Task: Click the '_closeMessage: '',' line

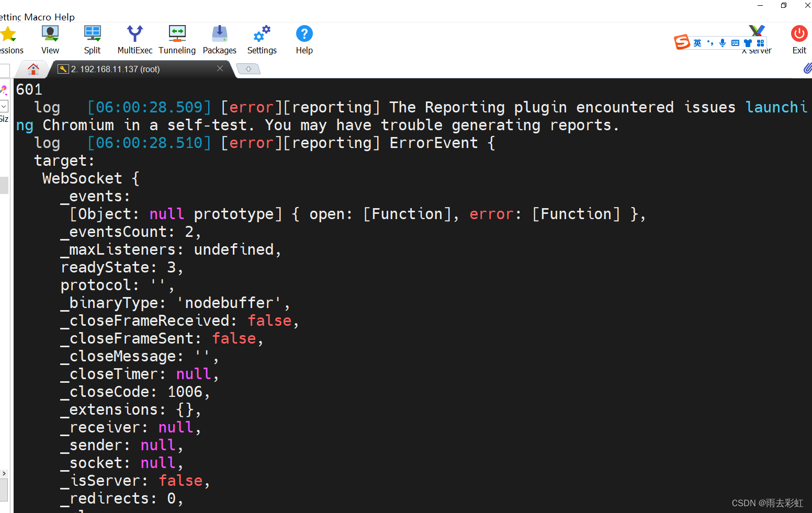Action: point(140,356)
